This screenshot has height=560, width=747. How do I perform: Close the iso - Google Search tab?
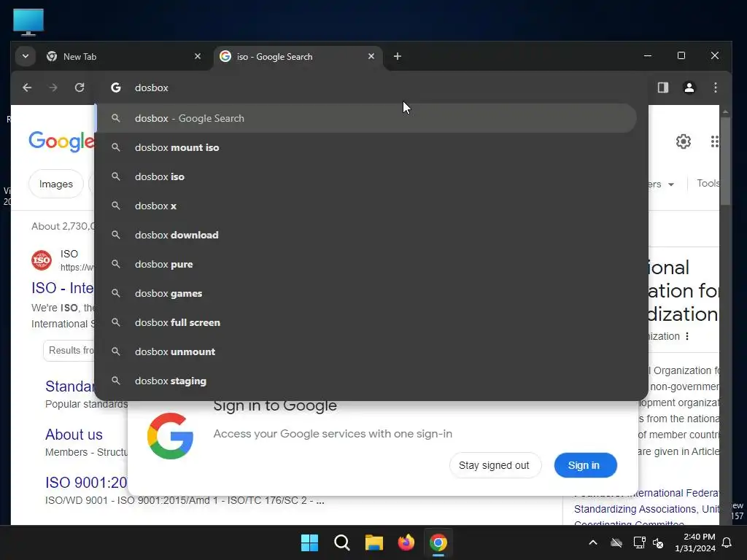tap(371, 56)
